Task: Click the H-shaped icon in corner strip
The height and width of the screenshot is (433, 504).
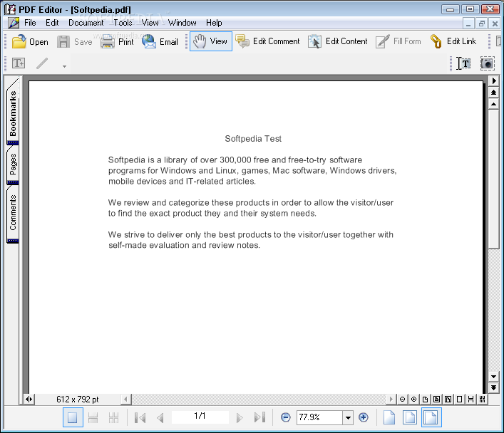Action: tap(471, 400)
